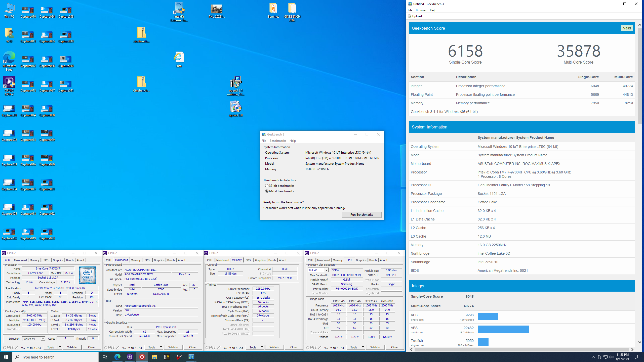Open the CPUID CPU-Z desktop shortcut
This screenshot has height=362, width=644.
9,86
